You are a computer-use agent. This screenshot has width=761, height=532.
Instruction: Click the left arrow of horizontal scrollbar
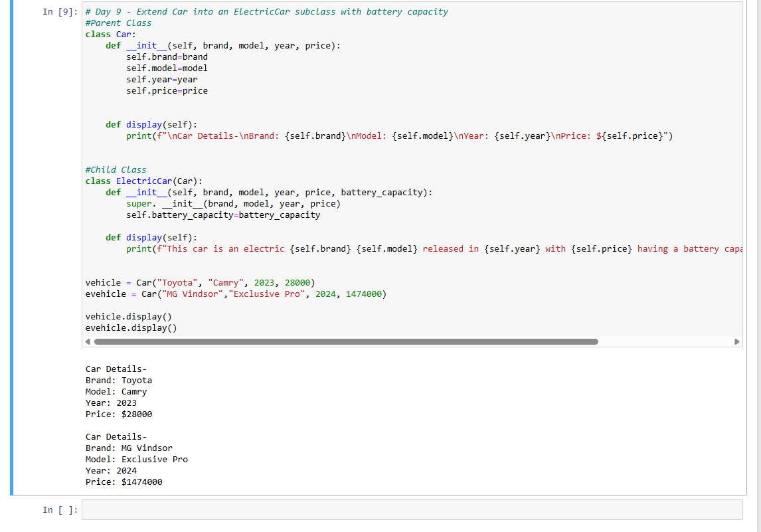click(88, 342)
